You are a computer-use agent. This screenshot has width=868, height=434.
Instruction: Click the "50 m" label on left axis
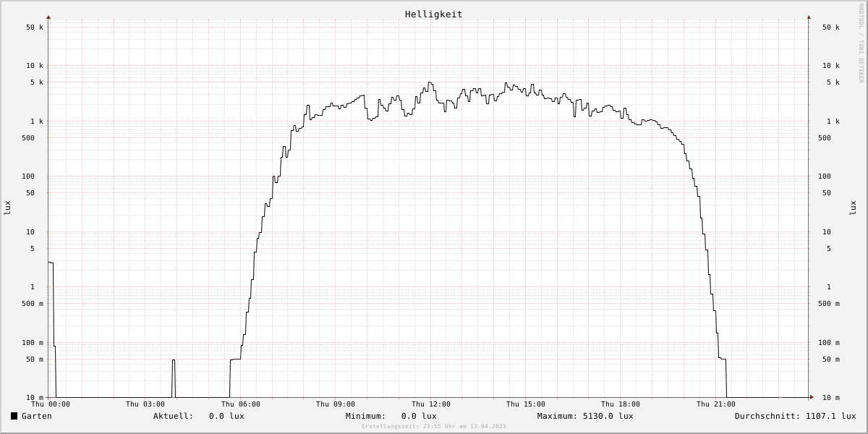pyautogui.click(x=35, y=359)
